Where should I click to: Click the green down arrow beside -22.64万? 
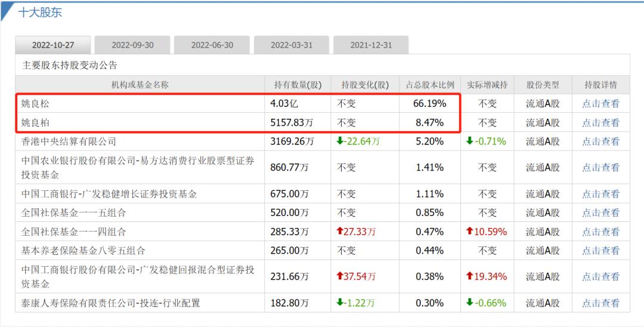coord(340,141)
